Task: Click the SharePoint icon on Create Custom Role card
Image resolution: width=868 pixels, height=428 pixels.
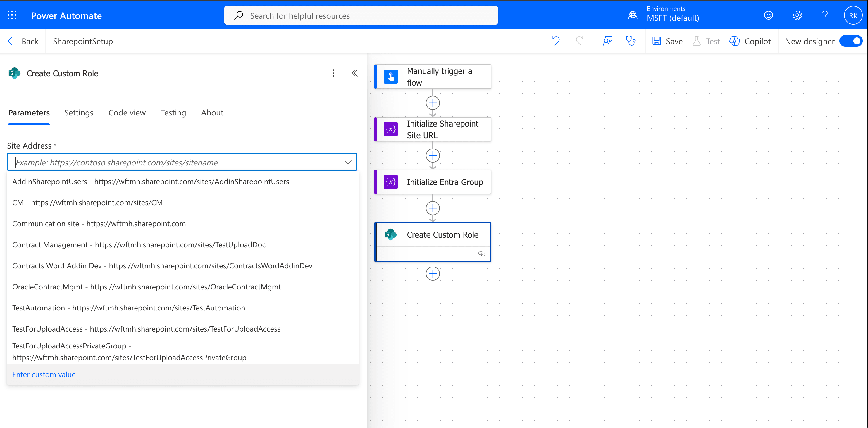Action: 390,234
